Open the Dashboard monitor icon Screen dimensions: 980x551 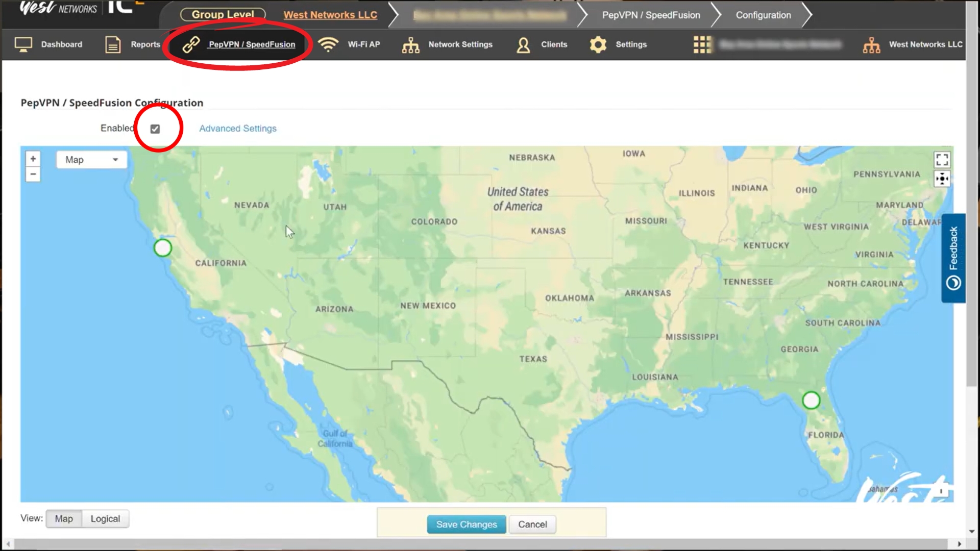pyautogui.click(x=23, y=44)
